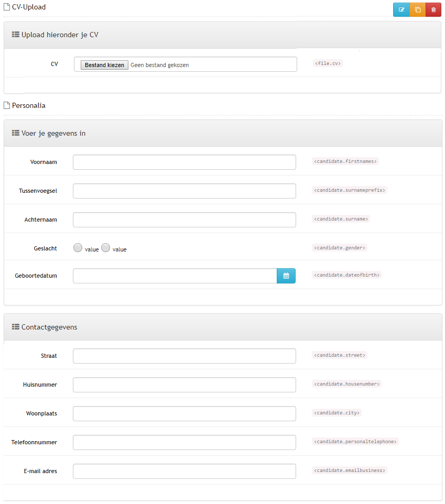Click the list icon beside Contactgegevens
This screenshot has height=504, width=445.
(x=15, y=327)
